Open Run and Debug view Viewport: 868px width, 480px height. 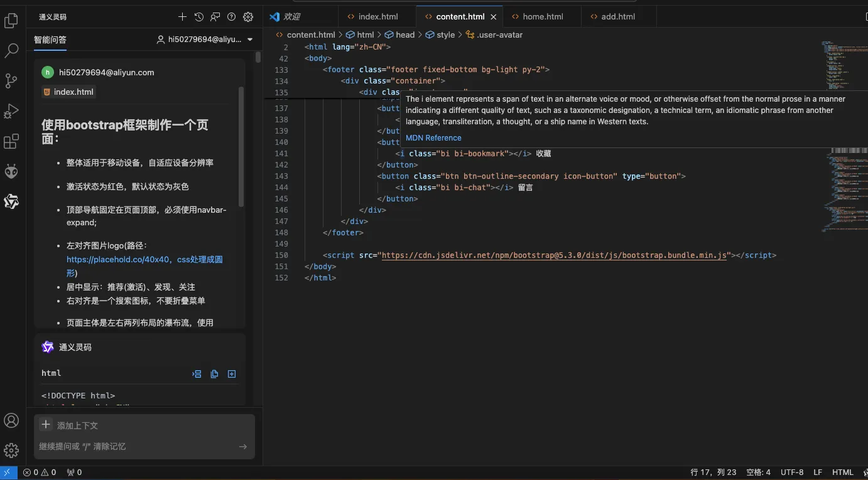11,111
